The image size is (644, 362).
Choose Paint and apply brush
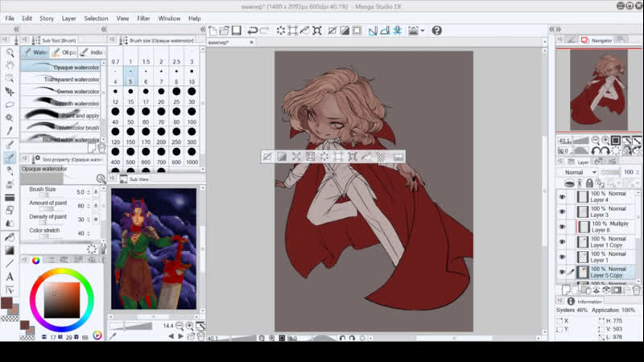[x=60, y=115]
